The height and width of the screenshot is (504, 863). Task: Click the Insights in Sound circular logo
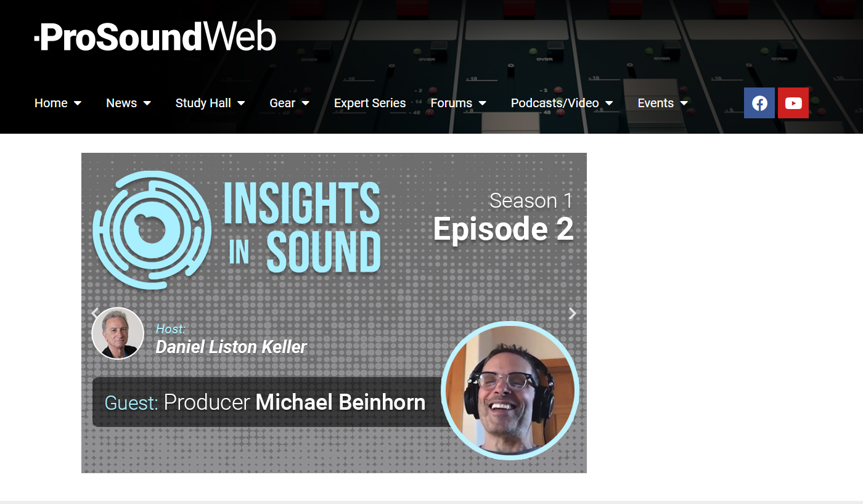pos(152,230)
